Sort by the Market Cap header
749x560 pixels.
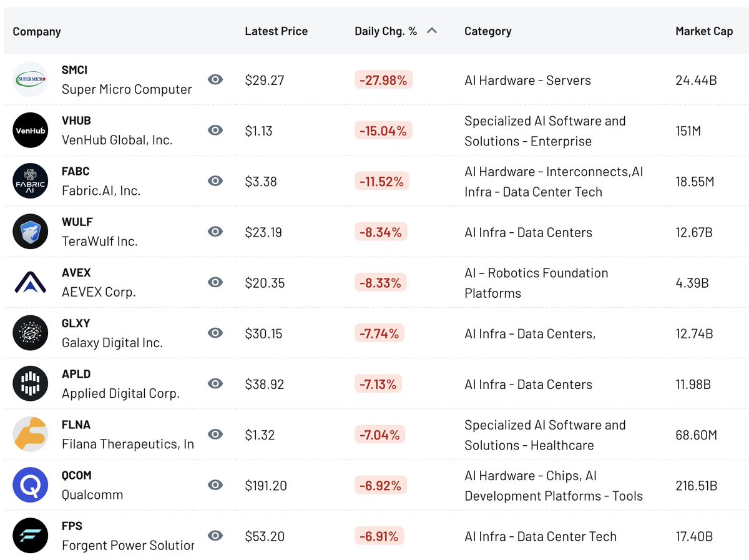pyautogui.click(x=704, y=31)
